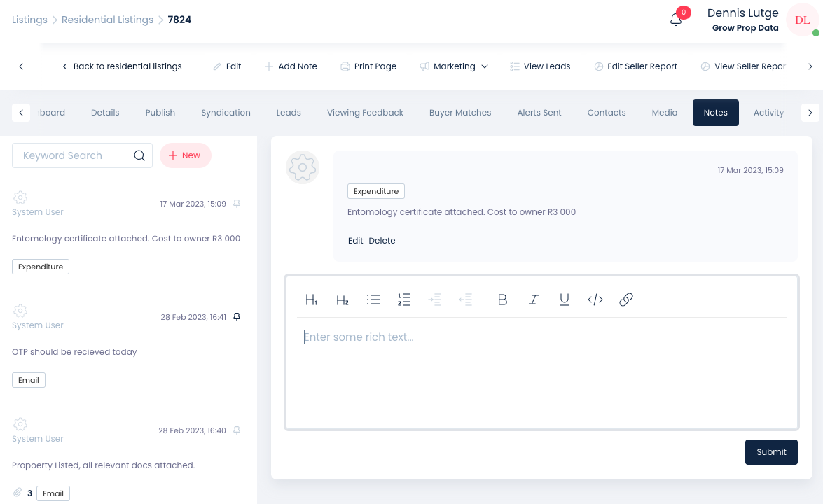Insert a numbered list
Viewport: 823px width, 504px height.
click(x=404, y=300)
